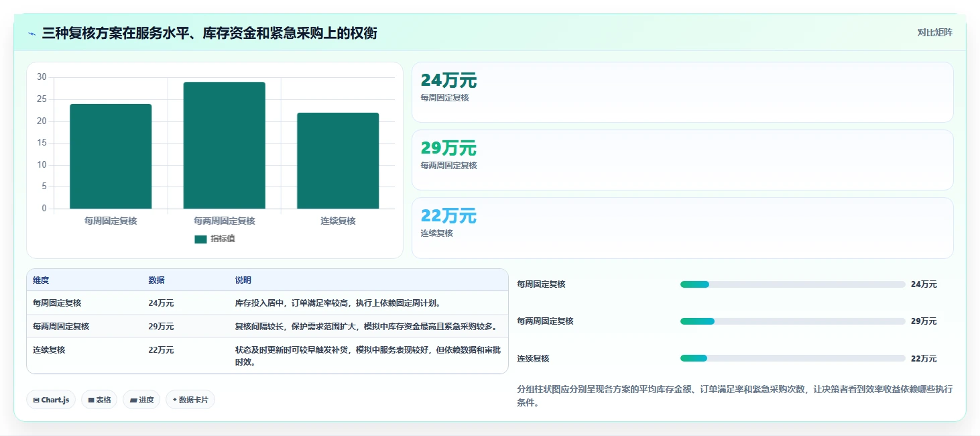The height and width of the screenshot is (436, 980).
Task: Click the 每周固定复核 progress bar
Action: [x=793, y=284]
